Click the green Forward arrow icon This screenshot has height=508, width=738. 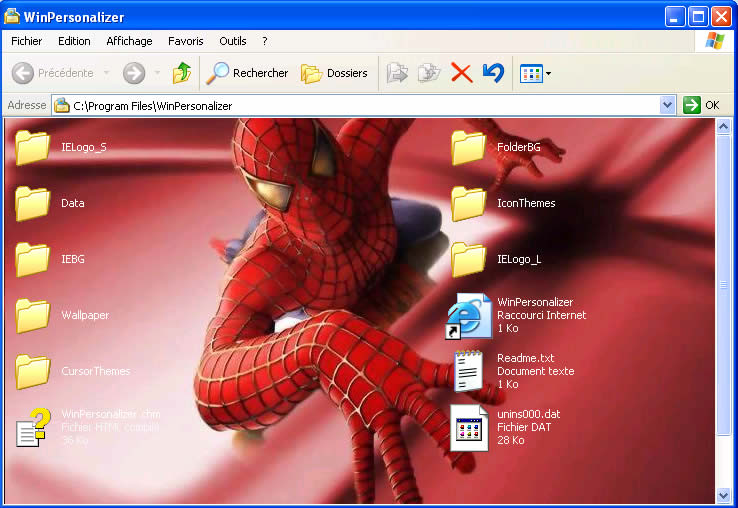point(134,73)
